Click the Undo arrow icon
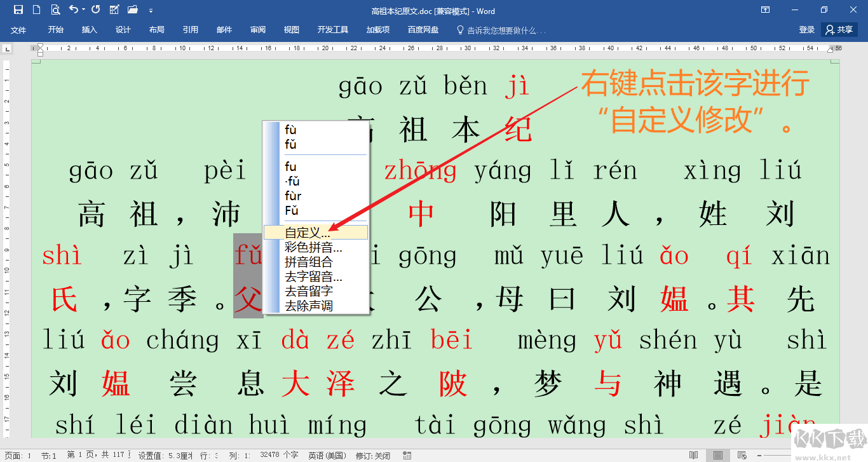Viewport: 868px width, 462px height. point(73,9)
